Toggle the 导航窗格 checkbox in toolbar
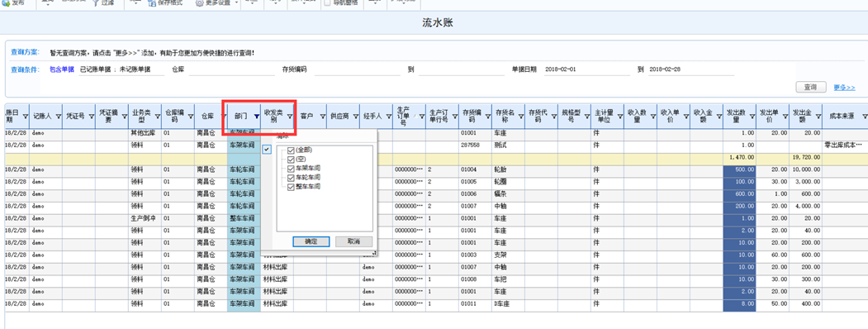Screen dimensions: 868x329 pos(328,2)
